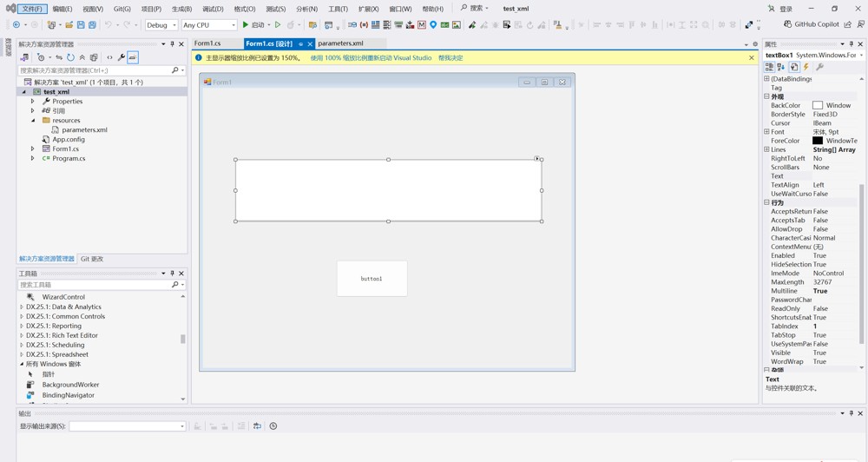
Task: Open the Debug configuration dropdown
Action: pyautogui.click(x=161, y=25)
